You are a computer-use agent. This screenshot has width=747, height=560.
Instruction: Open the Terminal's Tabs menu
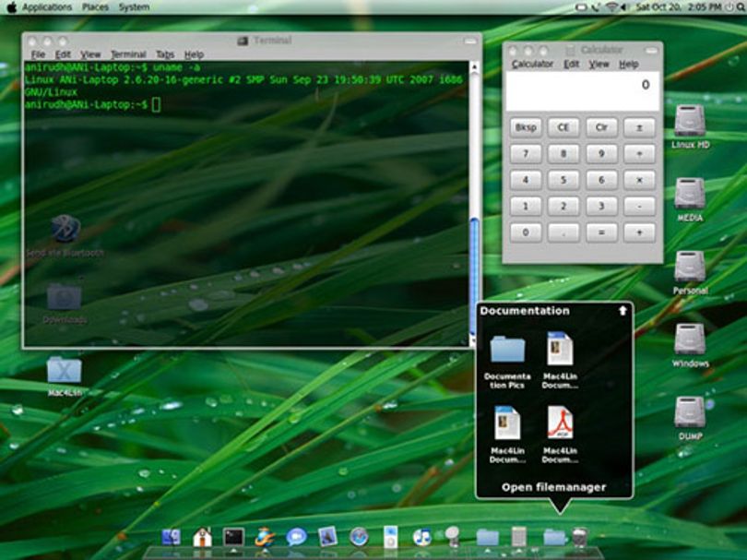click(165, 54)
